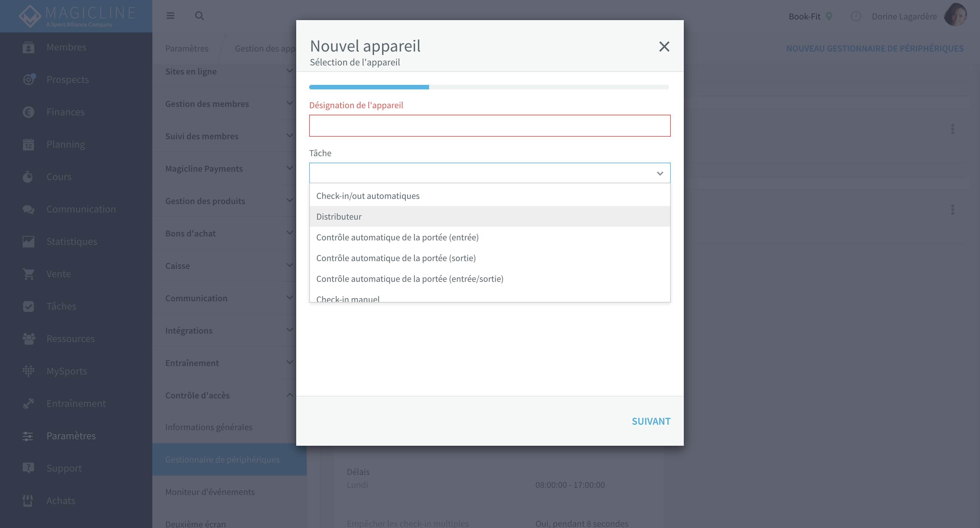This screenshot has height=528, width=980.
Task: Open the Achats store icon
Action: [x=28, y=501]
